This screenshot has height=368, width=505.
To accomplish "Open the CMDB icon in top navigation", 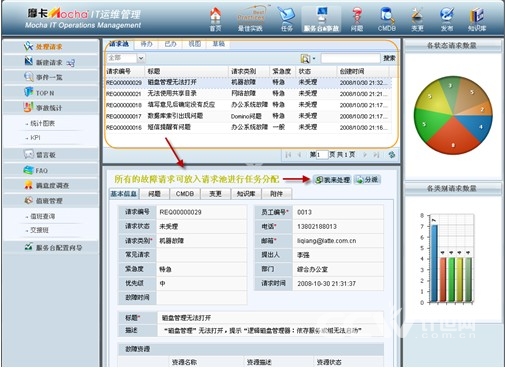I will (x=387, y=19).
